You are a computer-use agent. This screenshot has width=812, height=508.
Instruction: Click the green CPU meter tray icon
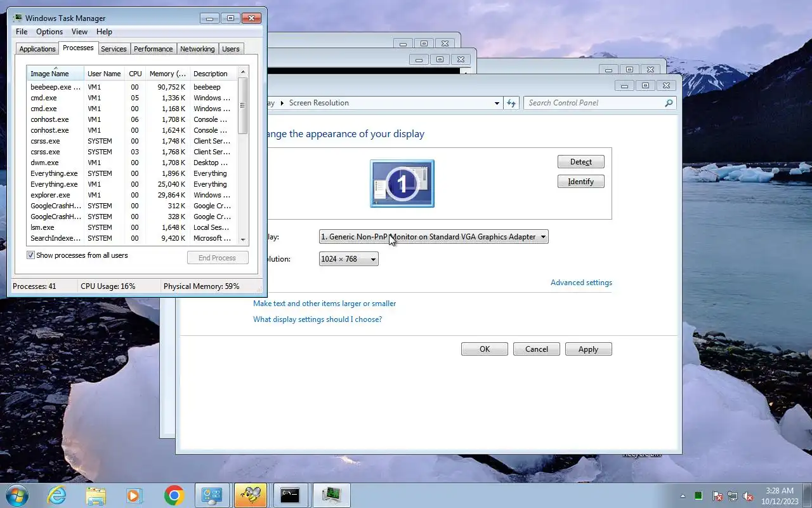pyautogui.click(x=698, y=496)
